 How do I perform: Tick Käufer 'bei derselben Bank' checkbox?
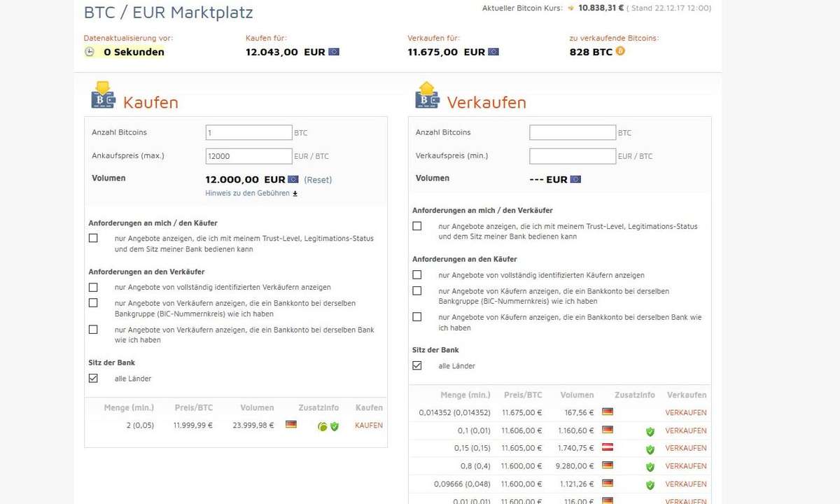417,317
